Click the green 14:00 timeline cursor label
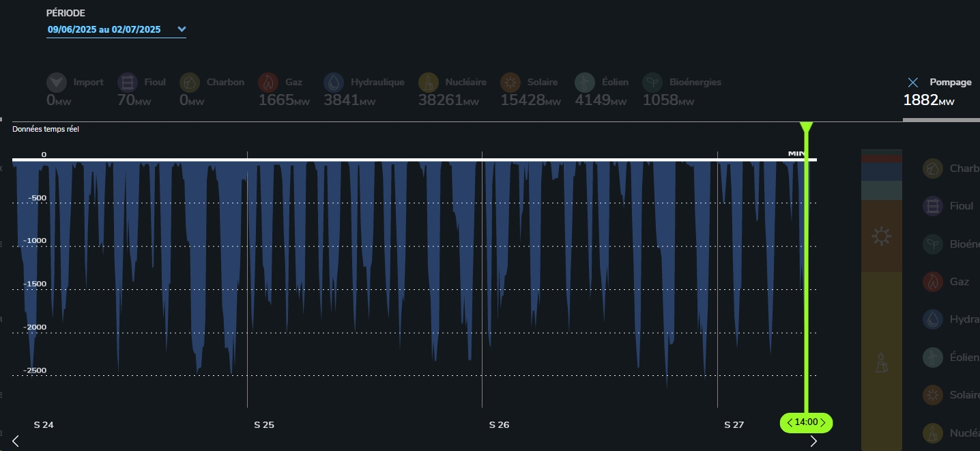This screenshot has width=980, height=451. (x=806, y=422)
